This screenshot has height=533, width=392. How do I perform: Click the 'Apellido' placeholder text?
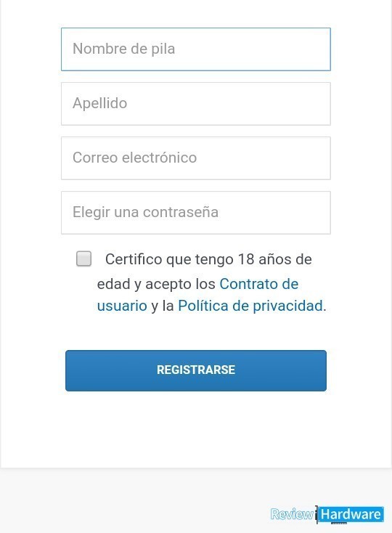pyautogui.click(x=100, y=103)
